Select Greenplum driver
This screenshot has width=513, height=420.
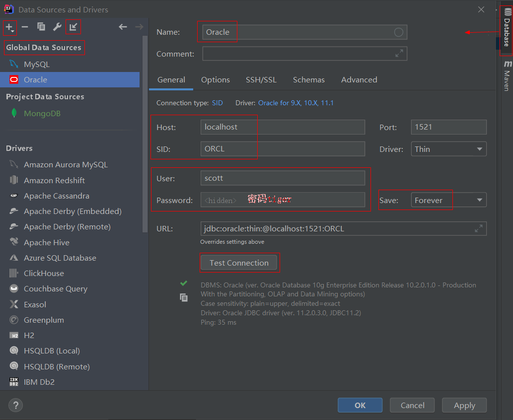[70, 320]
